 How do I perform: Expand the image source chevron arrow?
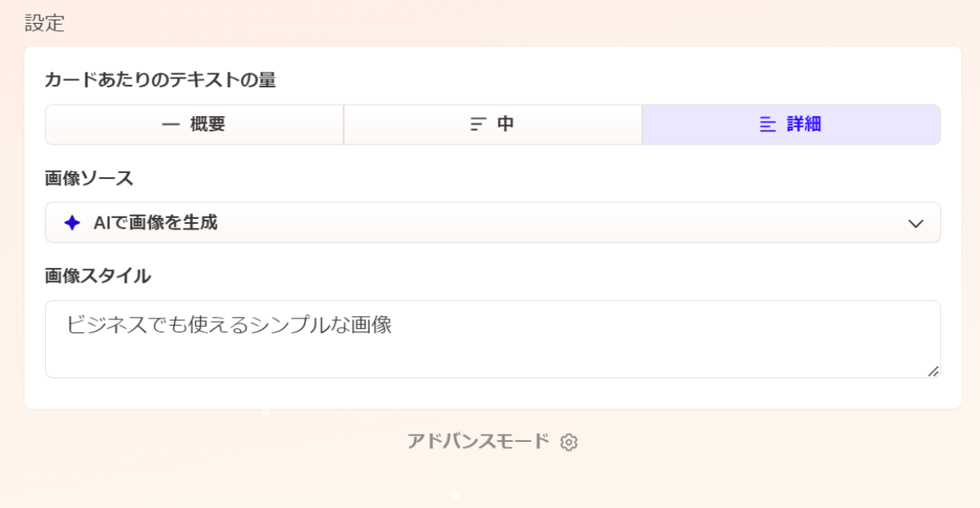915,223
